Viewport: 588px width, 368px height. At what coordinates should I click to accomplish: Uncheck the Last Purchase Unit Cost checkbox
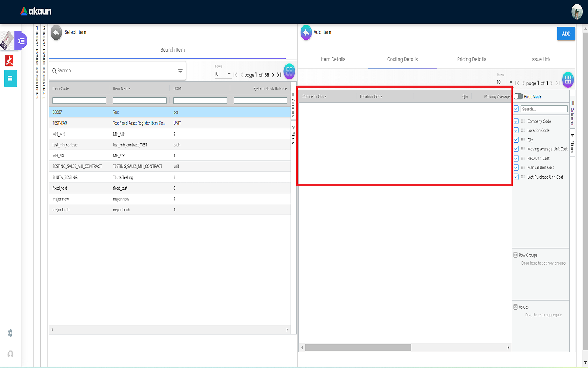(516, 177)
